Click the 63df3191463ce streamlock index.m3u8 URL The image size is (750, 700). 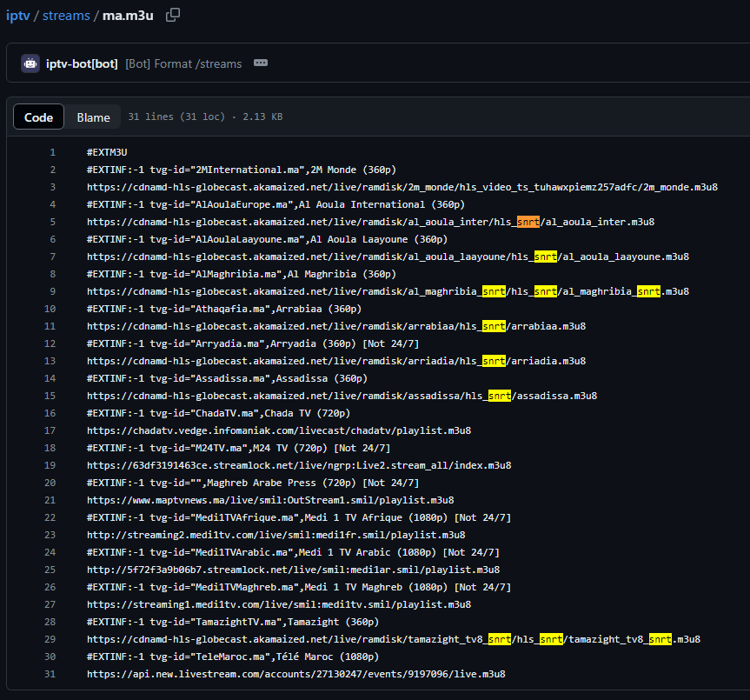click(x=299, y=465)
